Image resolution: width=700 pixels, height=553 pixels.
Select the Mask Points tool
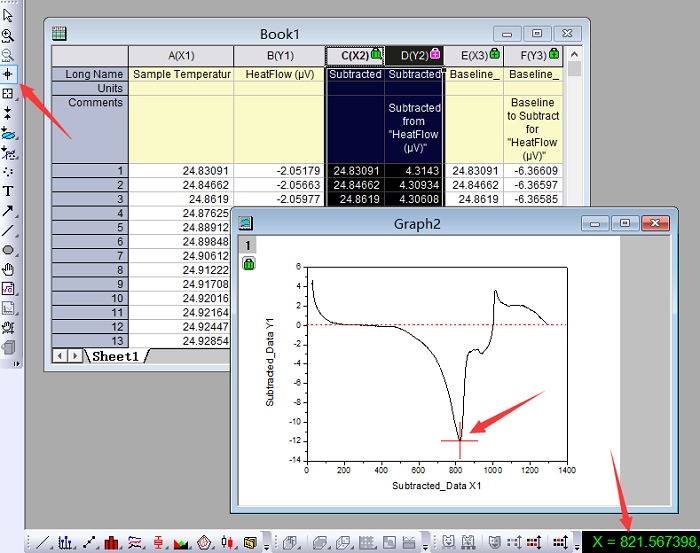(x=8, y=153)
